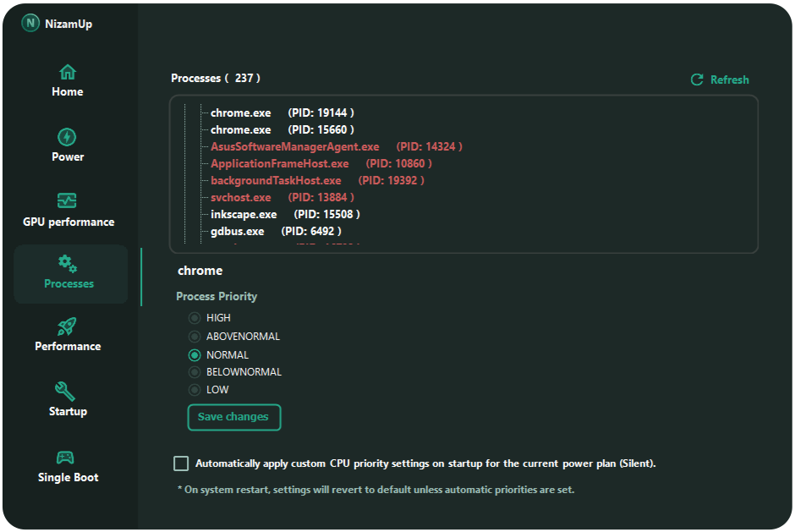Open the GPU performance monitor icon
Viewport: 795px width, 532px height.
pos(67,201)
